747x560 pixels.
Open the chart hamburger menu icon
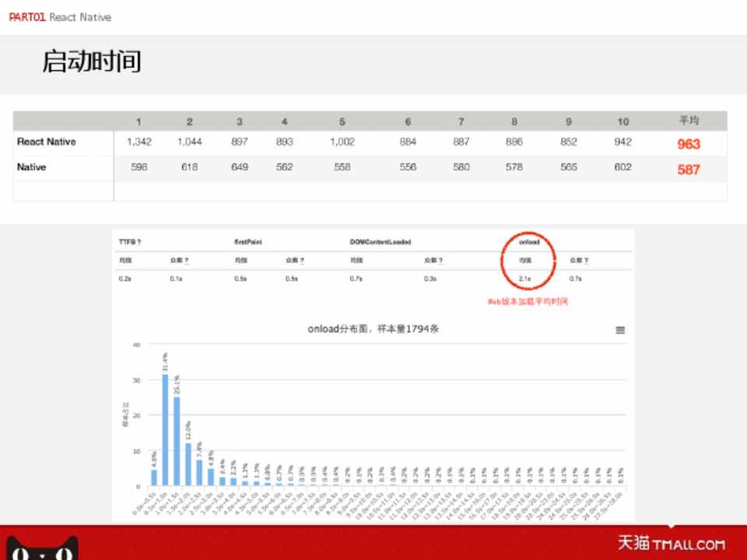(x=620, y=330)
